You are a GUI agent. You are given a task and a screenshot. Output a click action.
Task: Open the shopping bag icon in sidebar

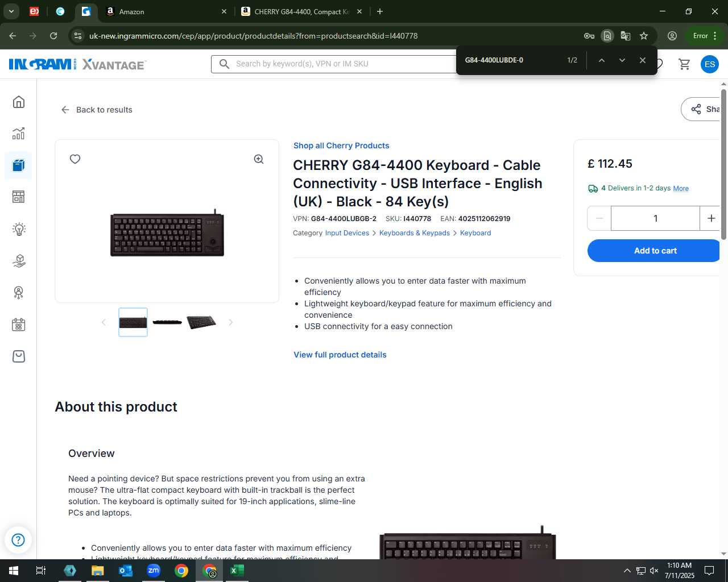[19, 356]
